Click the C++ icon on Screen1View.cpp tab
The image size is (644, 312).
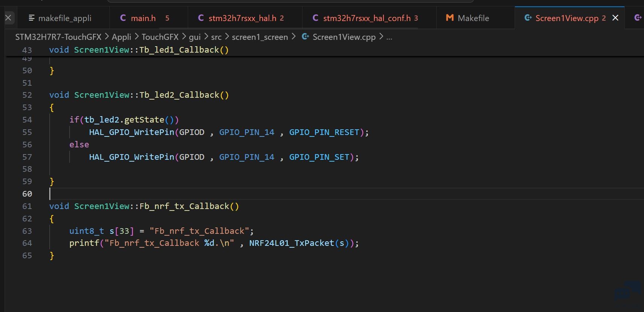pyautogui.click(x=528, y=18)
